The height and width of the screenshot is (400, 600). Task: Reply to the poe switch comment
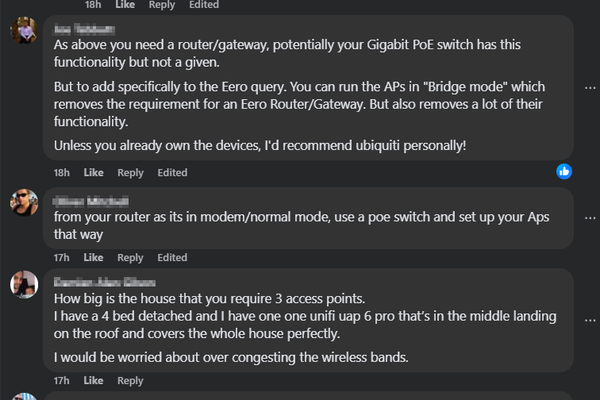coord(130,258)
